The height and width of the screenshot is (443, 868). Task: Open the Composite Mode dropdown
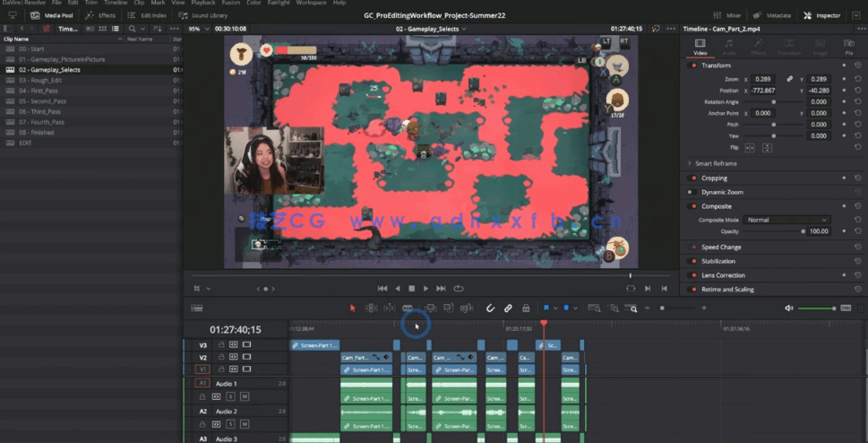(786, 220)
